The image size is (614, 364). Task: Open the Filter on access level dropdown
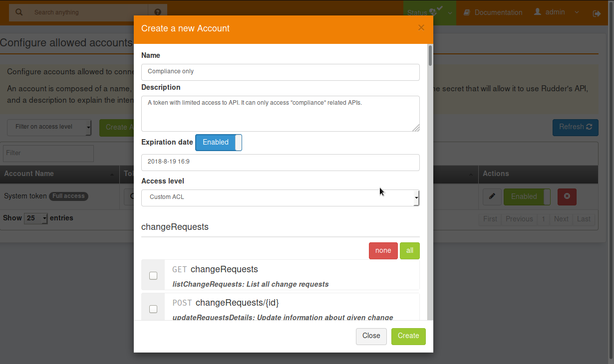pyautogui.click(x=48, y=128)
